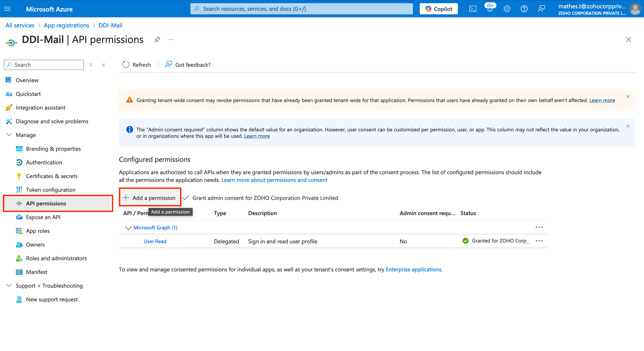Click the Refresh icon button
This screenshot has width=644, height=351.
pyautogui.click(x=126, y=65)
